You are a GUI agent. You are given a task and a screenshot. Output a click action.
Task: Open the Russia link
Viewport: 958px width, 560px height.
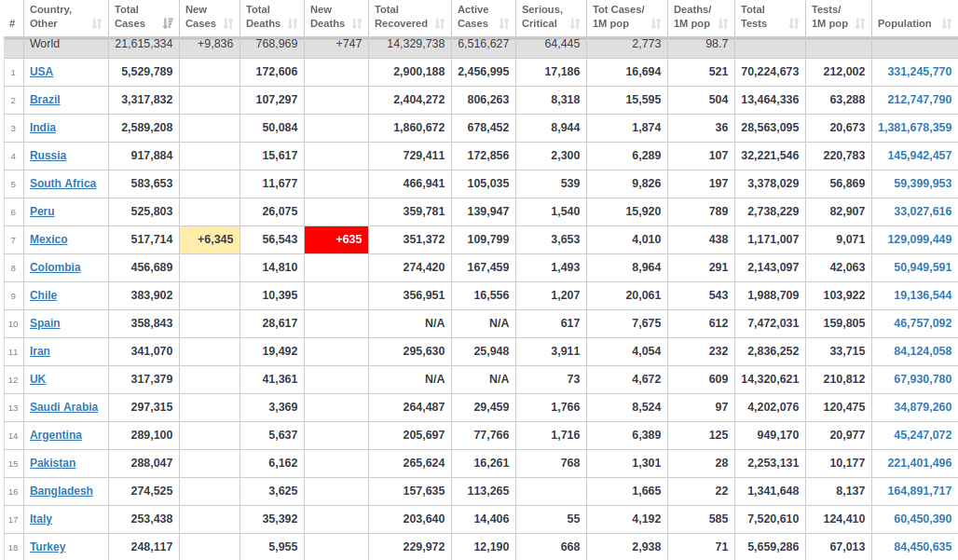[48, 156]
